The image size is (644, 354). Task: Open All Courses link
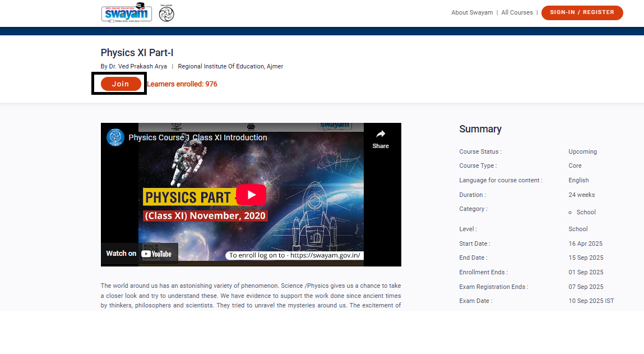coord(517,12)
